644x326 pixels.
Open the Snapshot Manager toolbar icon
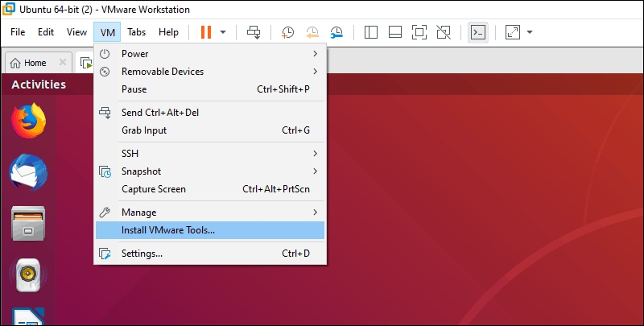pyautogui.click(x=336, y=32)
